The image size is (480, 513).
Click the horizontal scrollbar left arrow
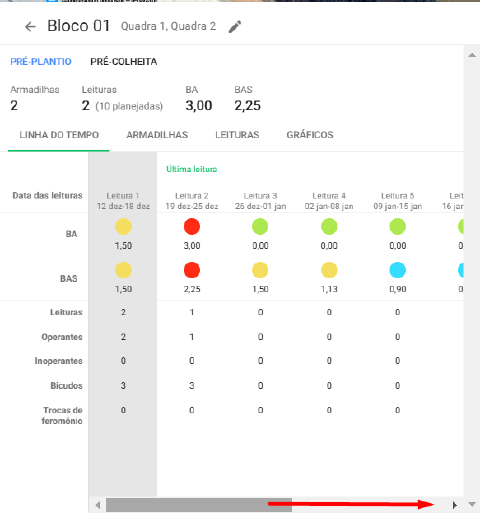point(98,505)
